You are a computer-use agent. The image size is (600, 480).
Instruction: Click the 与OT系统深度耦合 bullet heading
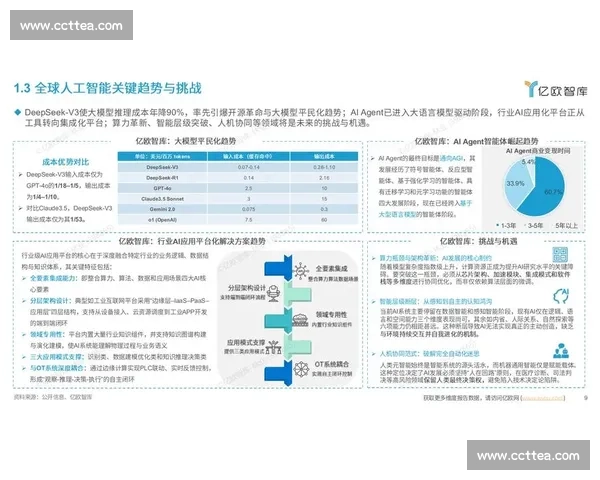(x=57, y=368)
